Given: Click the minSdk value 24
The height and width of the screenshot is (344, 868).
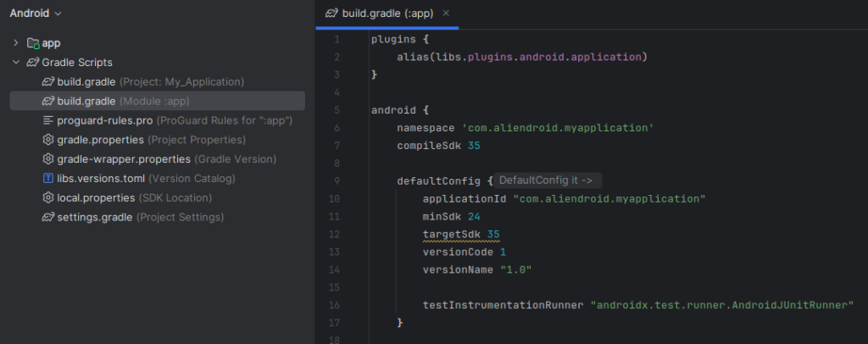Looking at the screenshot, I should 474,217.
